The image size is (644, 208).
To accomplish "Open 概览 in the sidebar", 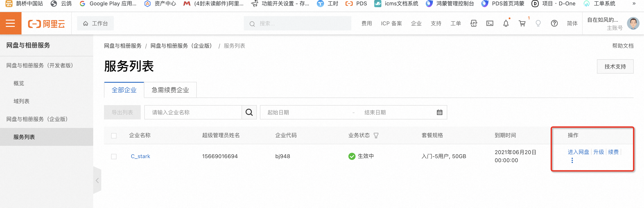I will [19, 83].
